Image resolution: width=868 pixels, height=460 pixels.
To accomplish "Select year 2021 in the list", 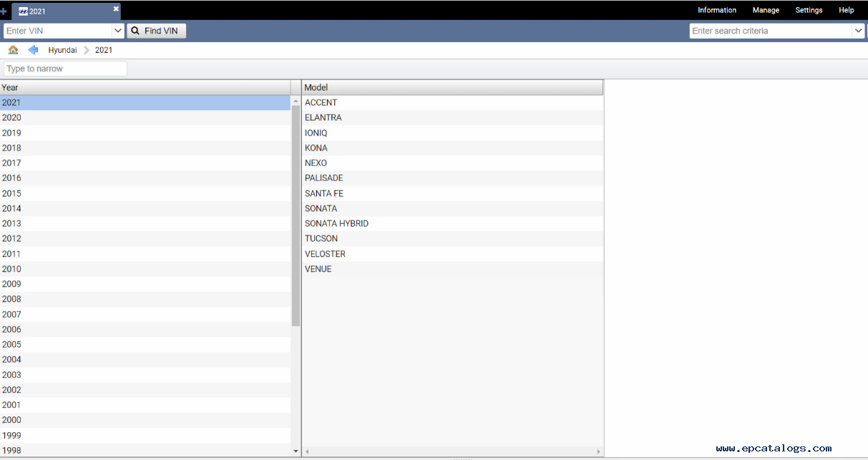I will point(145,102).
